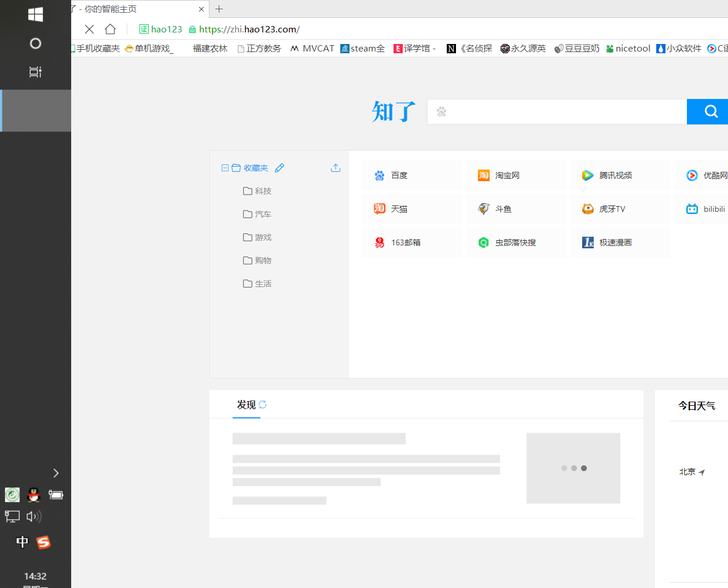
Task: Open 极速漫画 shortcut tile
Action: coord(620,242)
